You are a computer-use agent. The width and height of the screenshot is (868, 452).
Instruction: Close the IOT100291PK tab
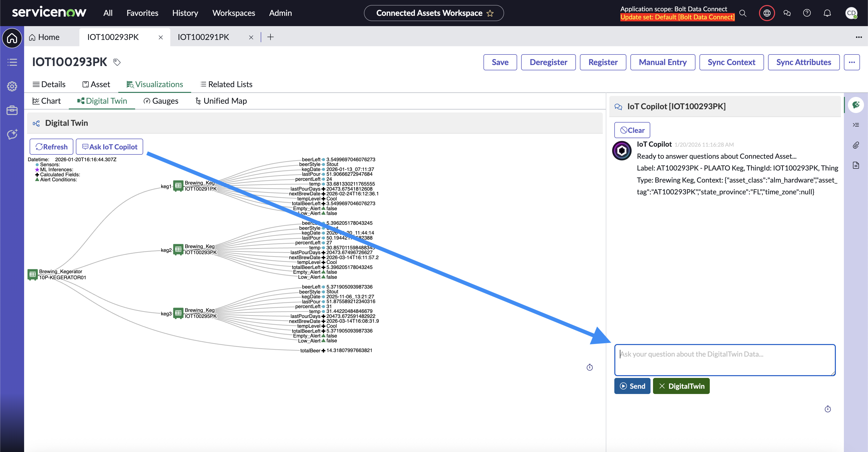pyautogui.click(x=251, y=37)
